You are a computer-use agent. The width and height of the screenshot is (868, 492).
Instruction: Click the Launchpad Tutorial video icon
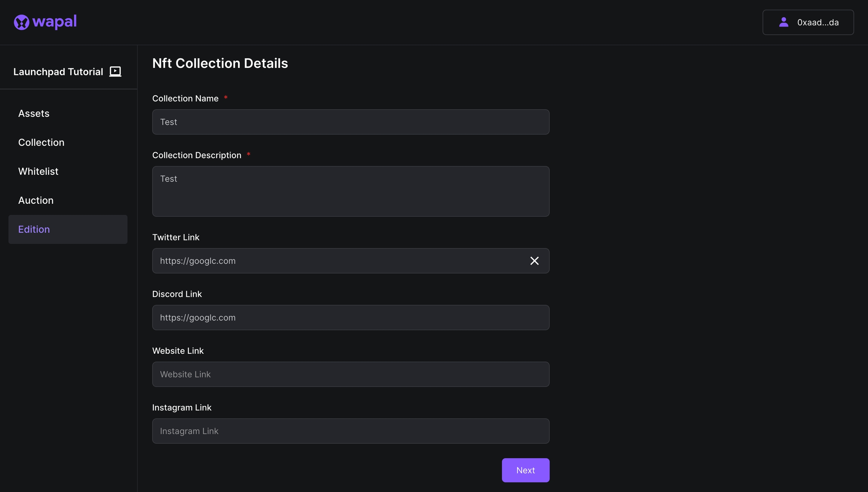tap(115, 71)
